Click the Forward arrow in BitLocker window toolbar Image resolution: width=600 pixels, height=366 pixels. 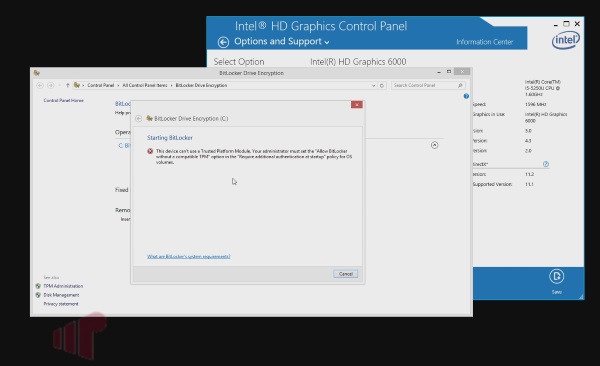tap(51, 85)
